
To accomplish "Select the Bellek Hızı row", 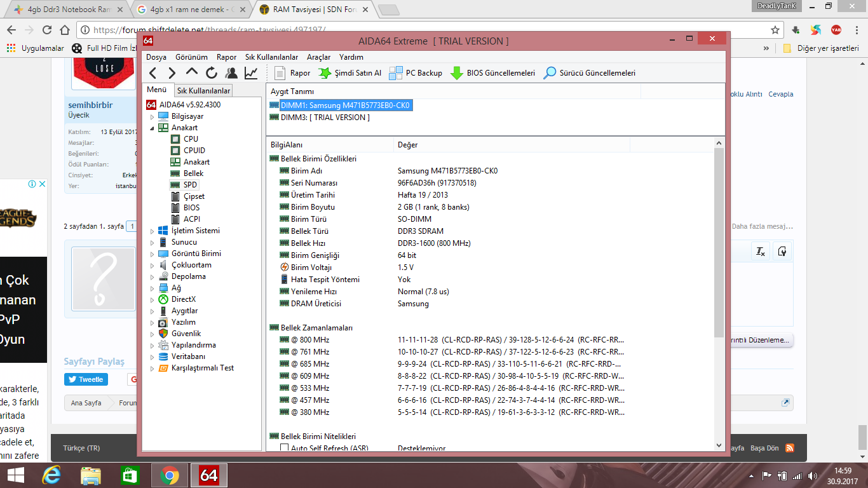I will pos(496,243).
